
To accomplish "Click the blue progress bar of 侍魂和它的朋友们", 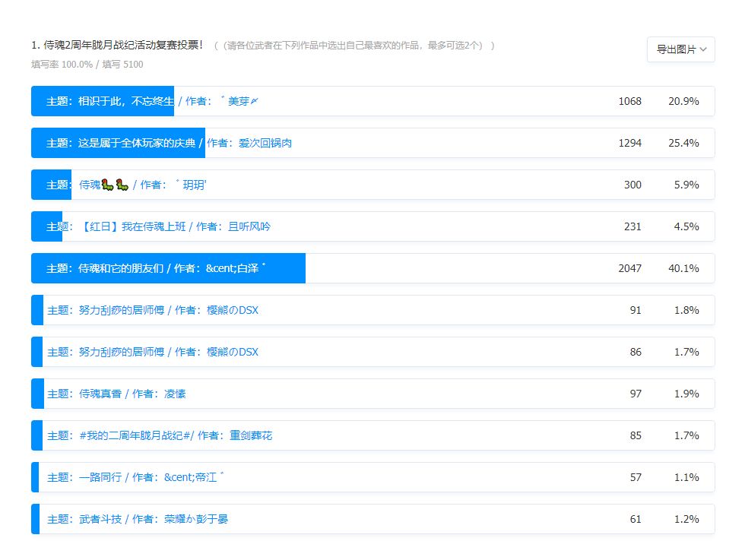I will [168, 268].
